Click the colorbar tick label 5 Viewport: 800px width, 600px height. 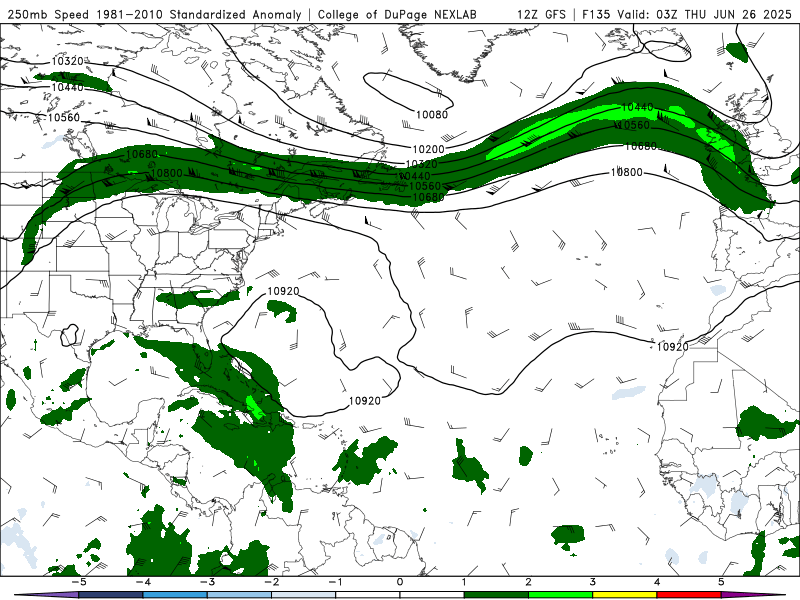tap(721, 582)
